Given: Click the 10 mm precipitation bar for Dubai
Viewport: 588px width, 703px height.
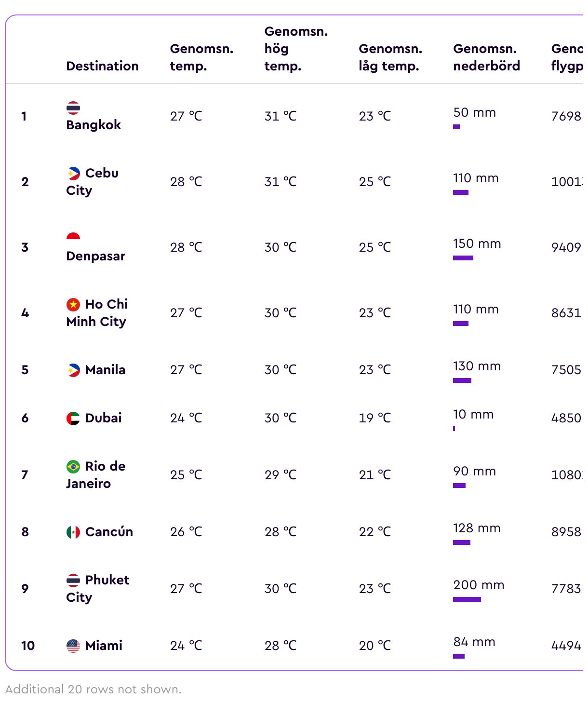Looking at the screenshot, I should click(454, 429).
